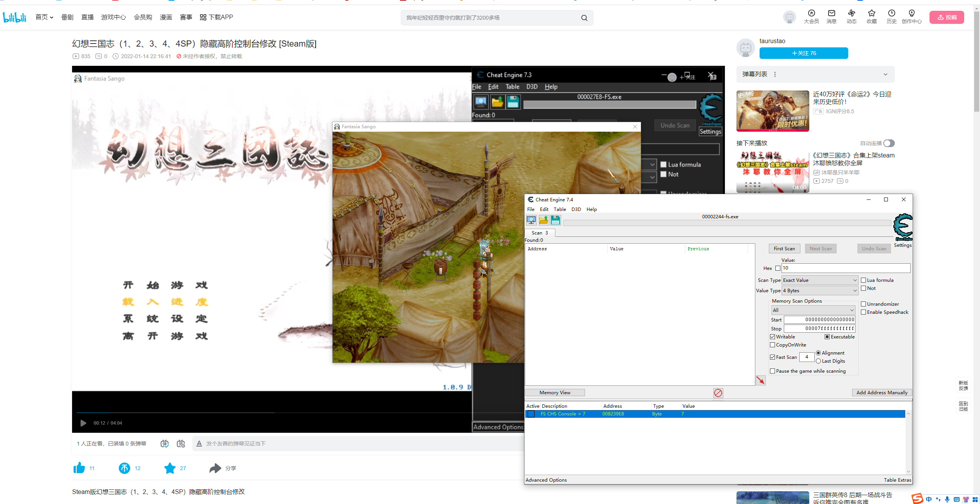Click the load table folder icon
980x504 pixels.
click(543, 220)
